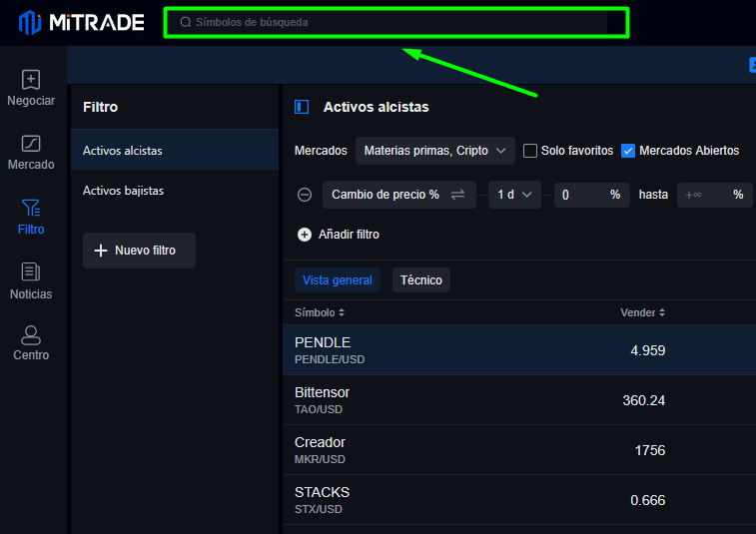Switch to the Técnico tab

[420, 280]
